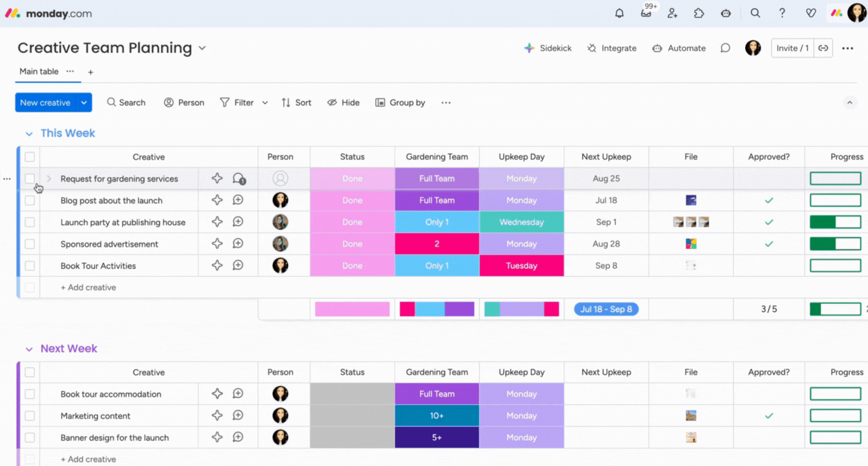Open updates for Blog post about the launch
Viewport: 868px width, 466px height.
pos(238,200)
